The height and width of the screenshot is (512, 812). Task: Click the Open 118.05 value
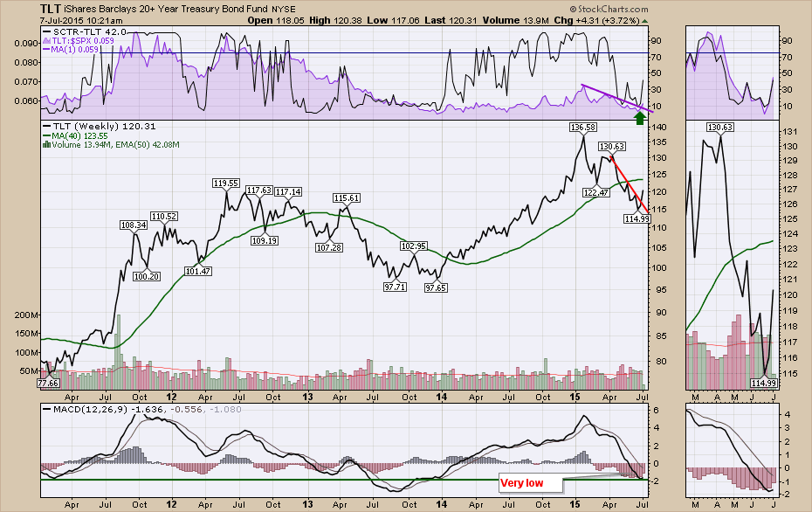(275, 20)
